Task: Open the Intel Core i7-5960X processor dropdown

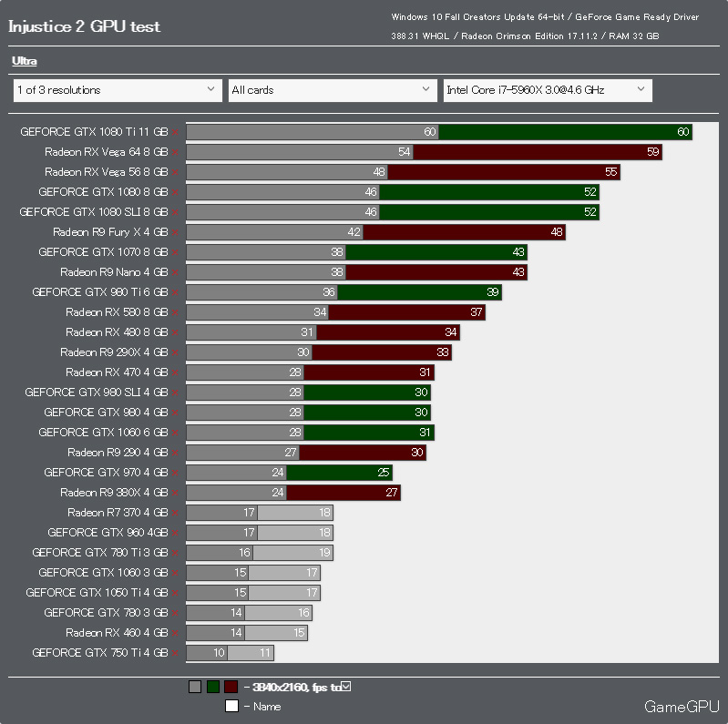Action: tap(548, 90)
